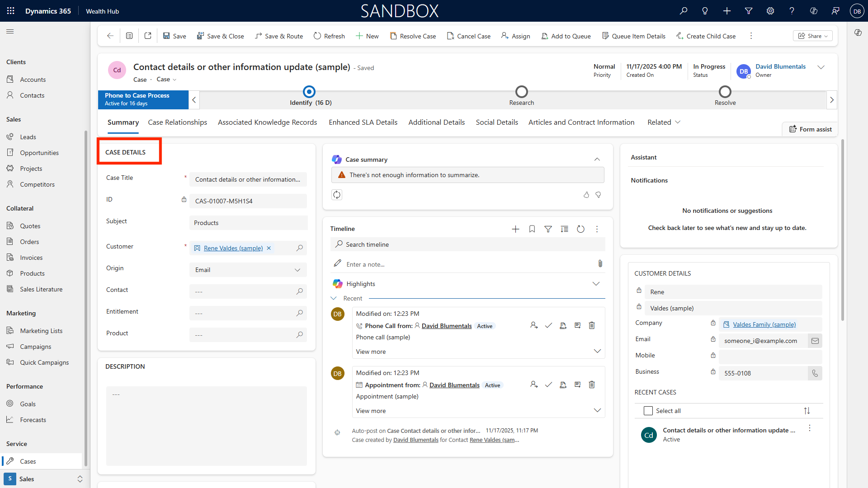
Task: Click the email icon beside someone_i@example.com
Action: (x=815, y=341)
